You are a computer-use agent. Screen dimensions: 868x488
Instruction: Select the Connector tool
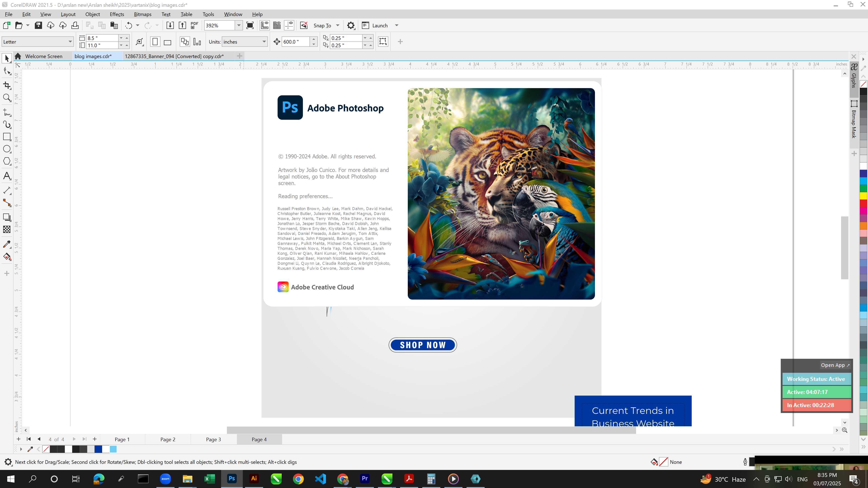[7, 203]
